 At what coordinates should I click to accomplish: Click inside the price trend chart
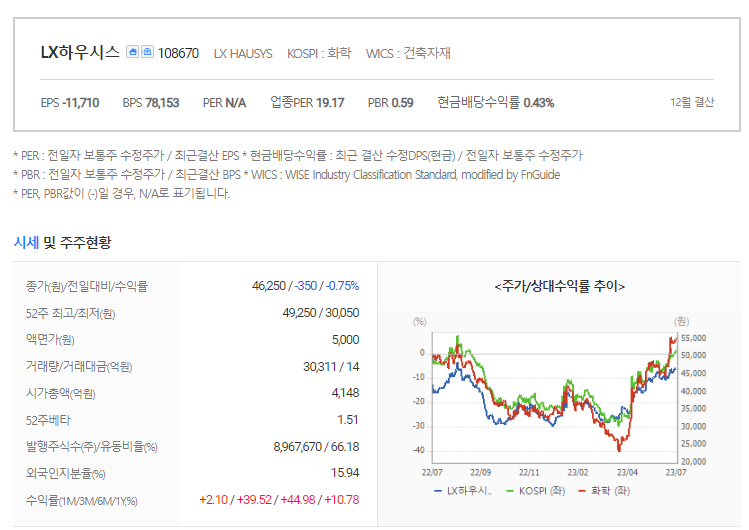coord(555,398)
